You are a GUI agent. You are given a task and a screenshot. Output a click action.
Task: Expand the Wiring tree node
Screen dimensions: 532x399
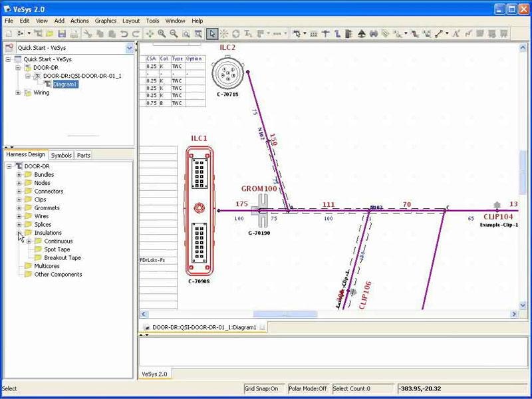point(19,93)
